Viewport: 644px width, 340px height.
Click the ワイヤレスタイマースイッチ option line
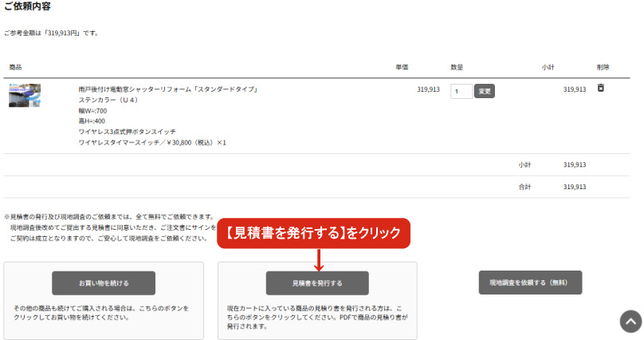click(152, 142)
